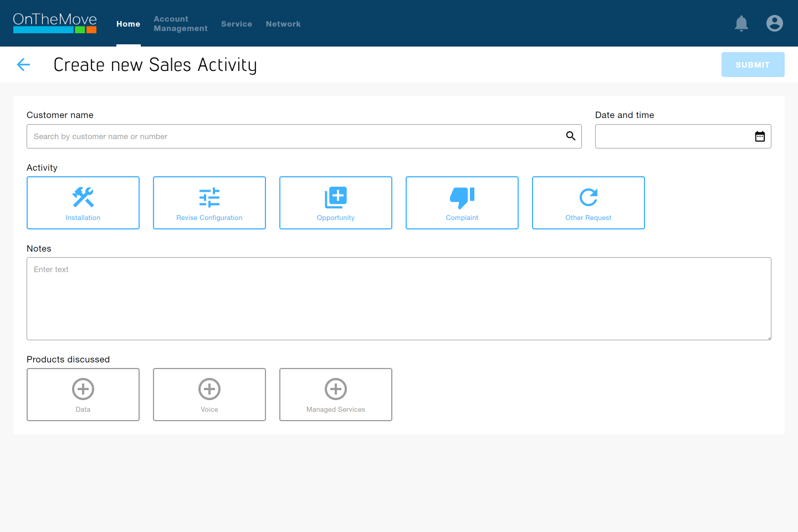Image resolution: width=798 pixels, height=532 pixels.
Task: Select the Other Request activity
Action: click(589, 203)
